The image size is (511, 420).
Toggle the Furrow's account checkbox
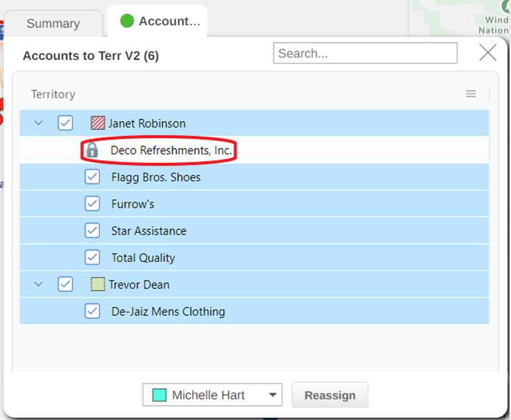pos(92,204)
